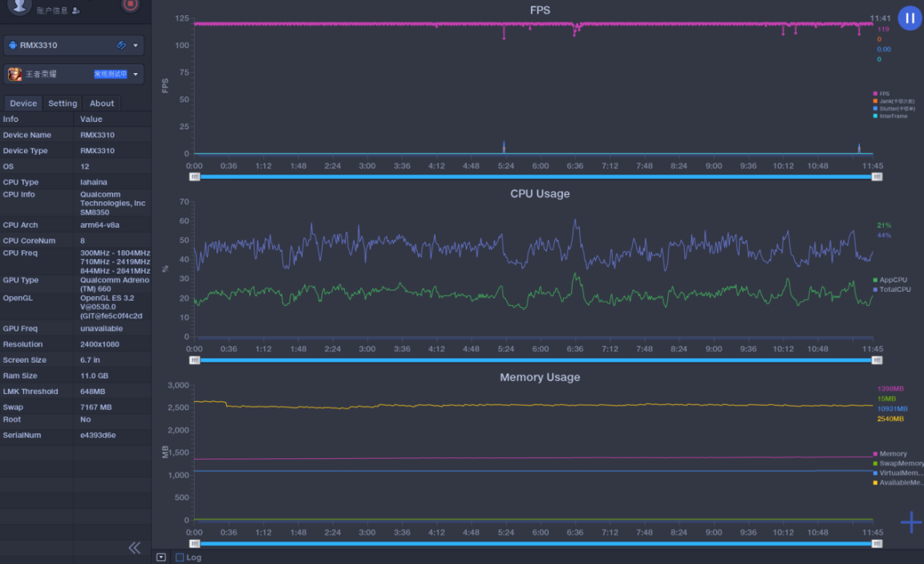Select the Ram Size value 11.0 GB

pos(95,376)
